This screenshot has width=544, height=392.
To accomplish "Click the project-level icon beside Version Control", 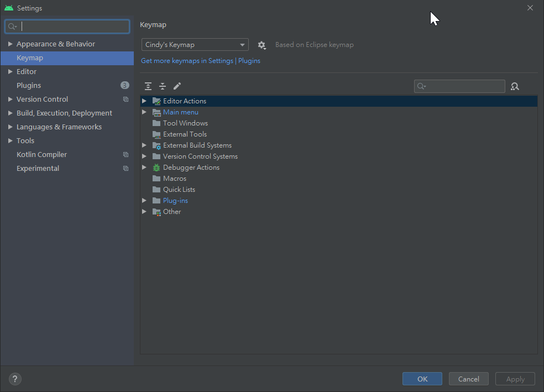I will pos(125,99).
